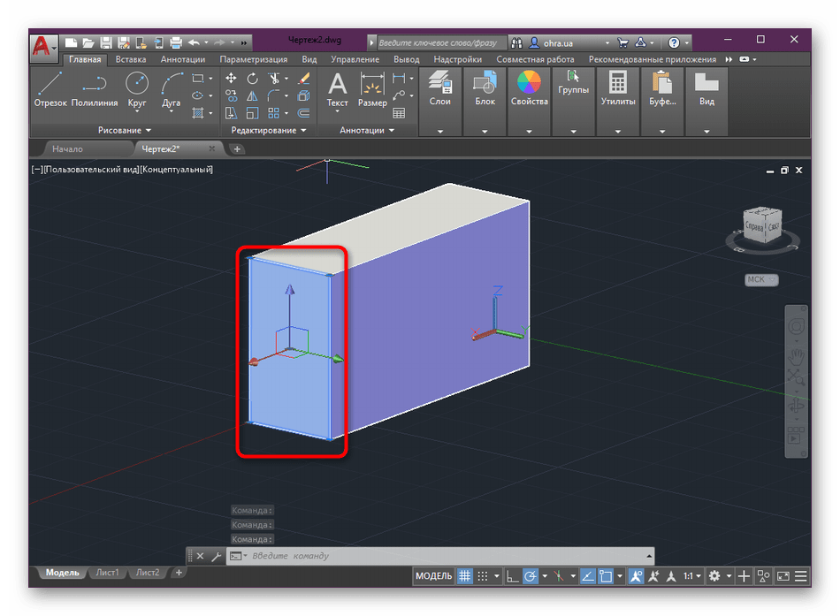Click the ViewCube in the viewport
This screenshot has width=840, height=616.
(761, 227)
